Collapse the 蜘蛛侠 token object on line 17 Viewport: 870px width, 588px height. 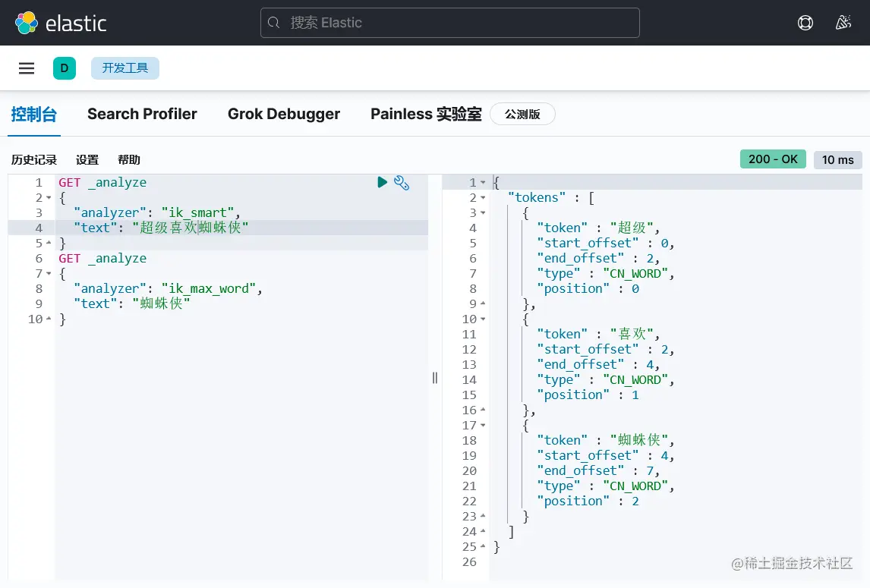point(484,425)
